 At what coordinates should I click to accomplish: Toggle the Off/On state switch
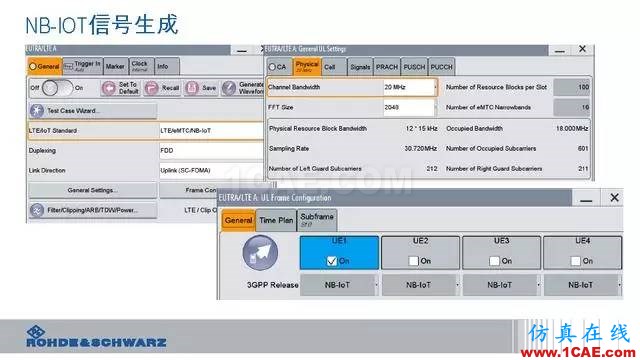[57, 88]
